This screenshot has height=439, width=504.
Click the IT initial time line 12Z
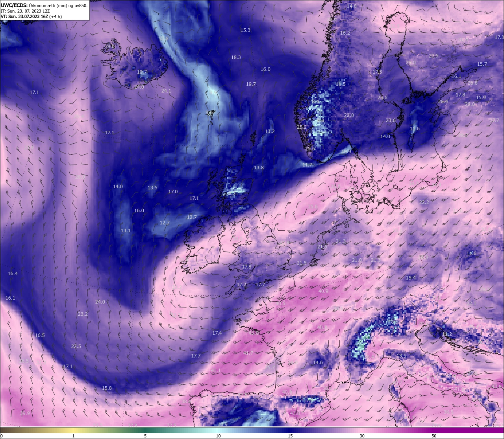[x=25, y=11]
